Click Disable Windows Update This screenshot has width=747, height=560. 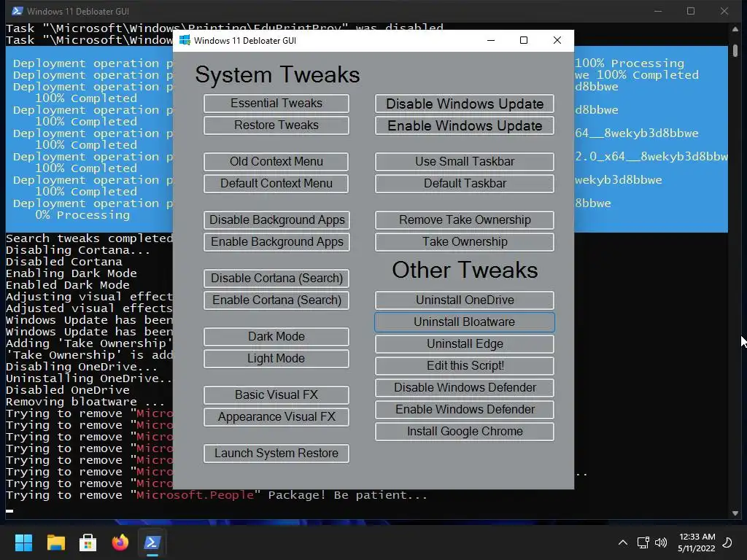pyautogui.click(x=465, y=104)
